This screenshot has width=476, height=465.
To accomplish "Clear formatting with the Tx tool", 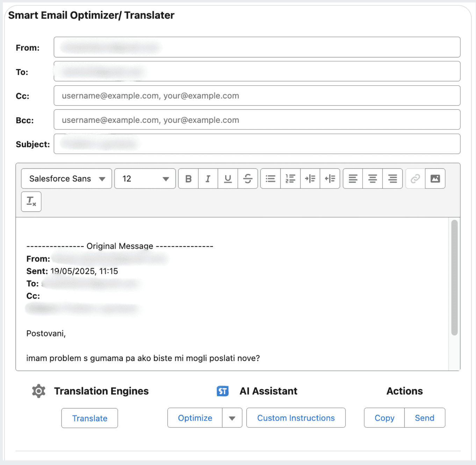I will click(31, 201).
